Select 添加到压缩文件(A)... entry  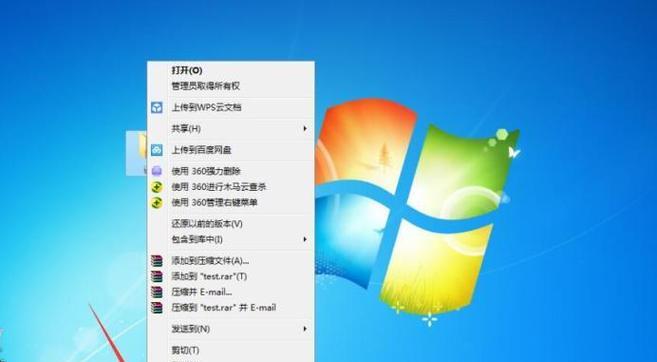tap(230, 261)
